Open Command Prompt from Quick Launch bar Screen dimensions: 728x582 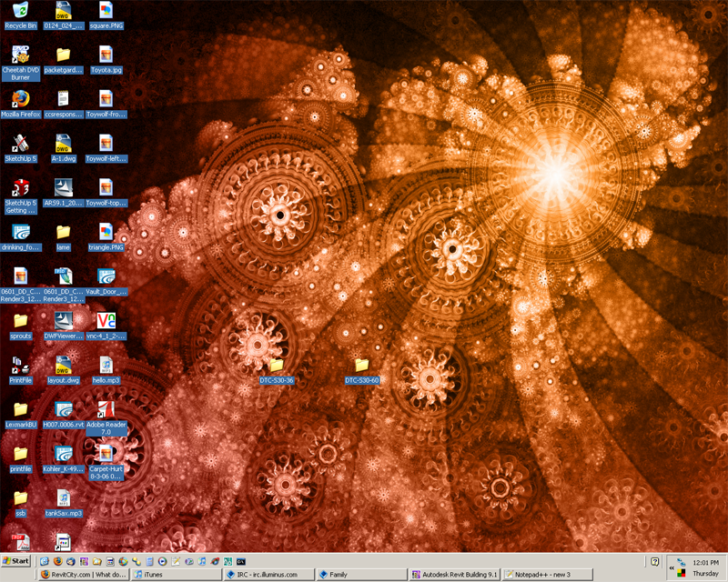pyautogui.click(x=241, y=562)
